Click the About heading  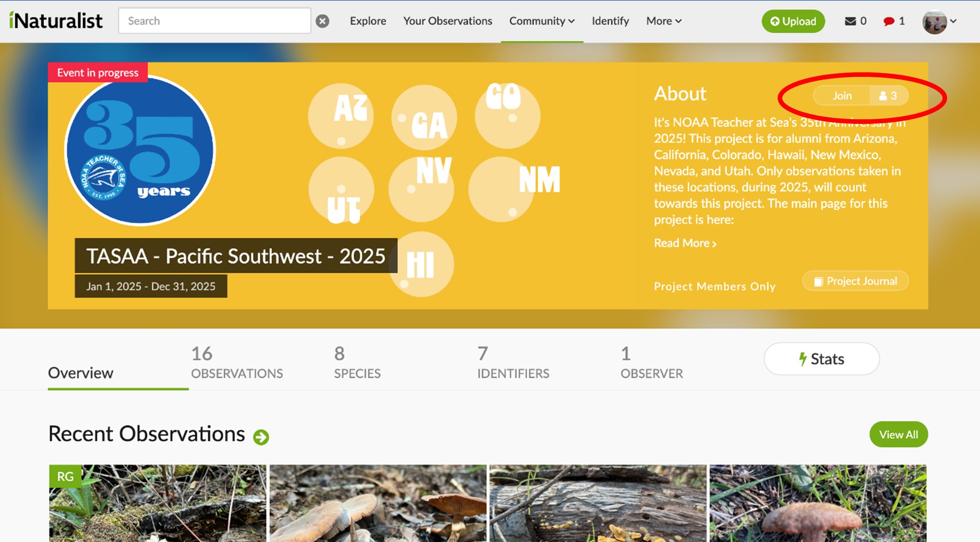coord(680,94)
